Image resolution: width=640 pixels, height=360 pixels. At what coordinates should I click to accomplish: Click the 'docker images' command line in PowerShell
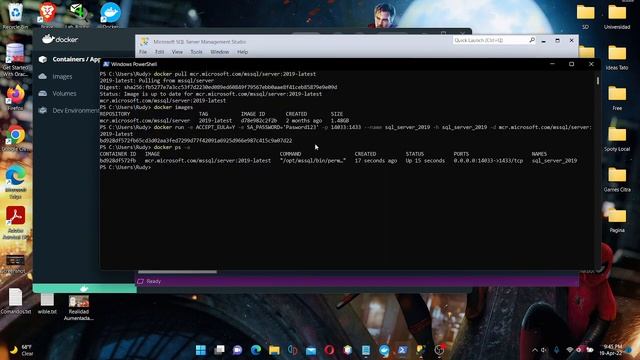(173, 107)
